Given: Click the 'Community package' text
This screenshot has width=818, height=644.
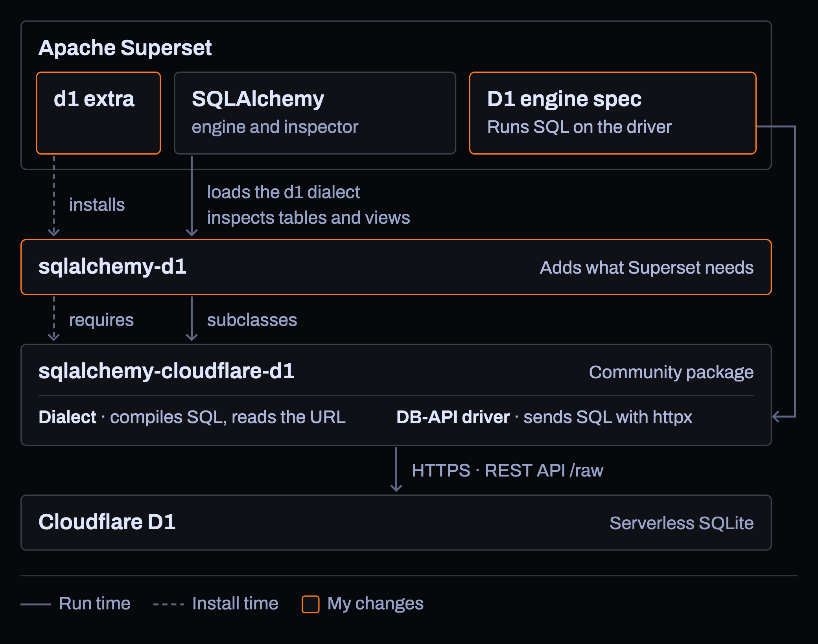Looking at the screenshot, I should (x=671, y=372).
